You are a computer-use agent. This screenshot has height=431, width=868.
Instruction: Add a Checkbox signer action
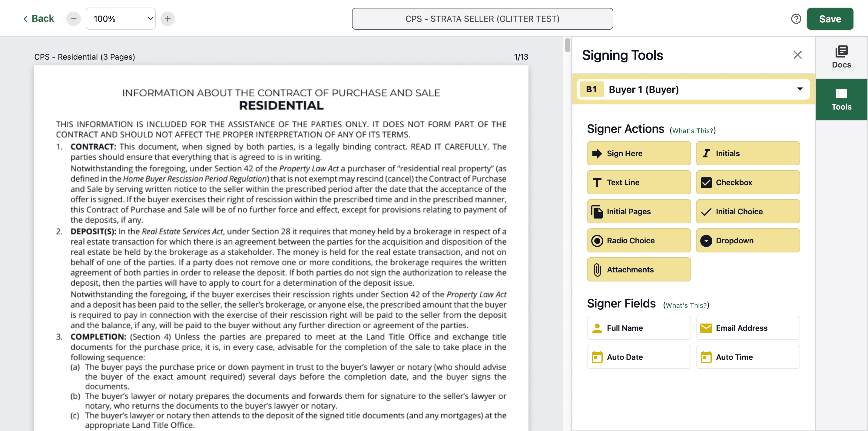click(748, 182)
